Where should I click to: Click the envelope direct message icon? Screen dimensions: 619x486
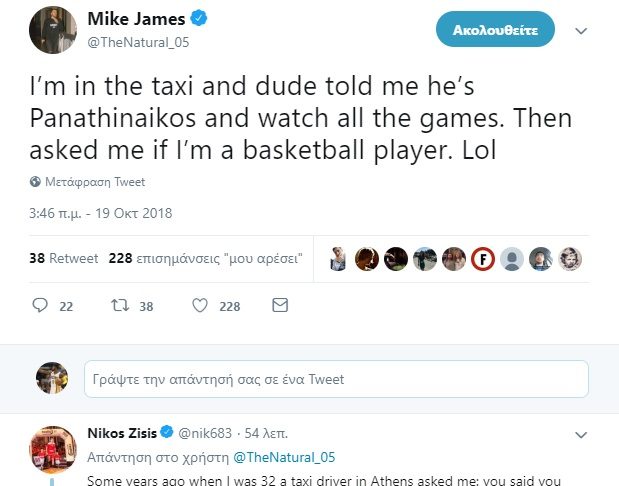[x=280, y=305]
